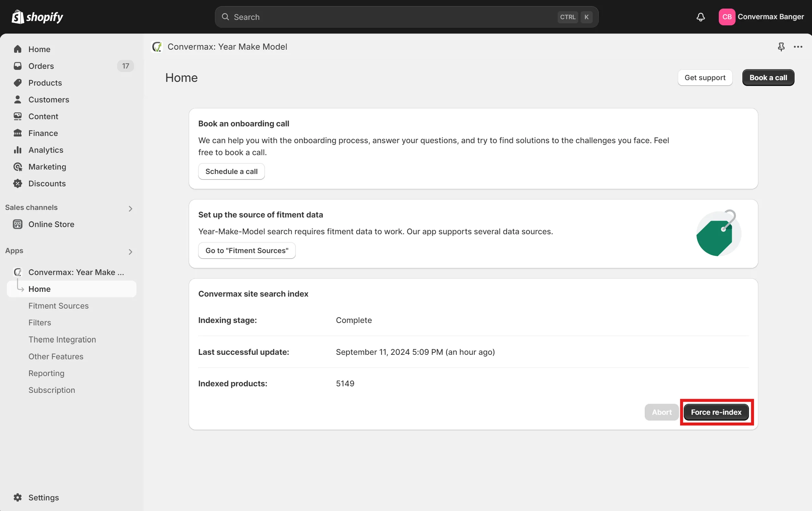Click the Analytics bar chart icon
The image size is (812, 511).
pos(18,150)
